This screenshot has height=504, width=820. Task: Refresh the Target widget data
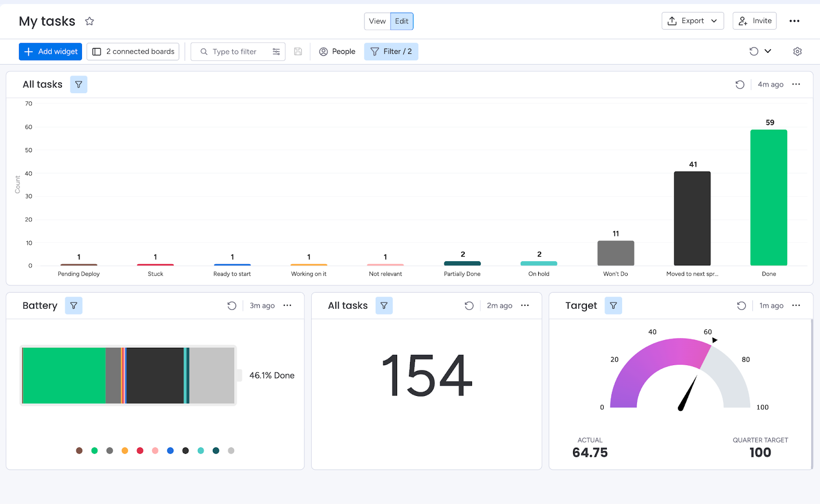pyautogui.click(x=741, y=306)
